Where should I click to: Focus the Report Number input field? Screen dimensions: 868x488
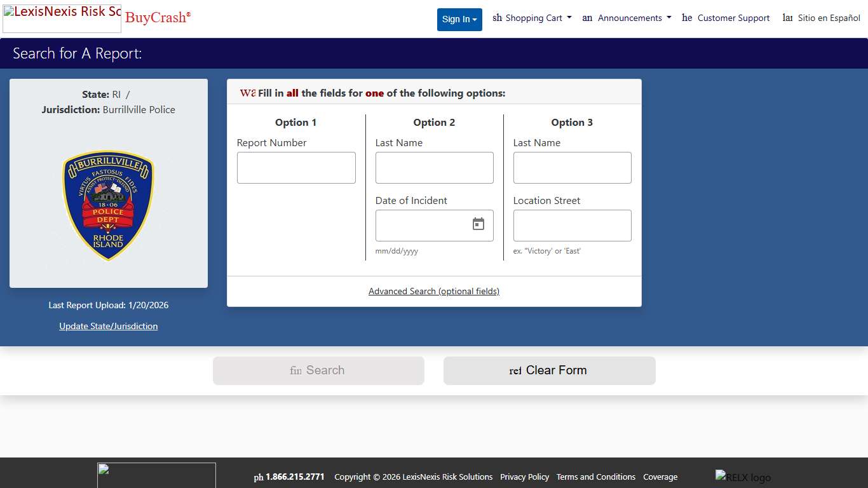[x=296, y=168]
